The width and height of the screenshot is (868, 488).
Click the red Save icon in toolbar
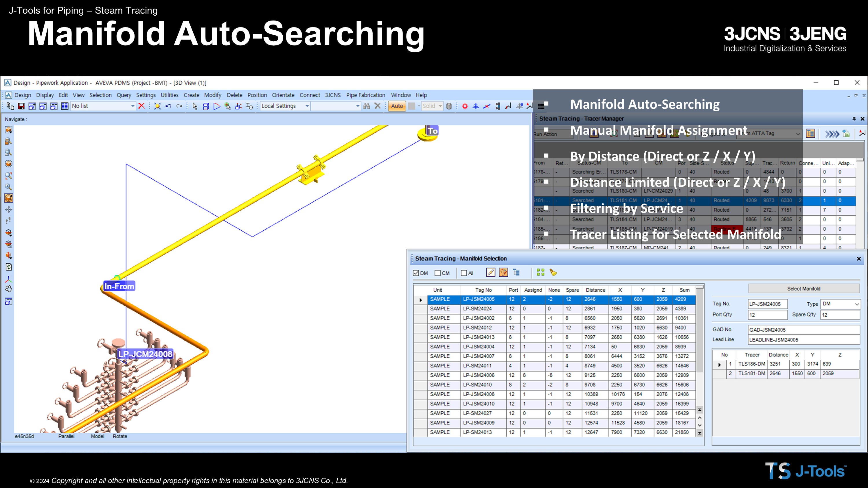click(x=21, y=106)
